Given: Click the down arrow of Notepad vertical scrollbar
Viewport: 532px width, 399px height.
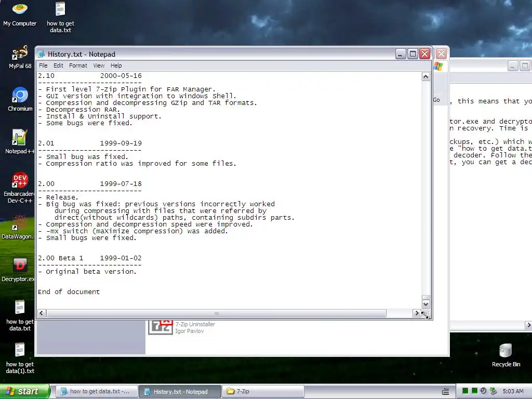Looking at the screenshot, I should [x=426, y=304].
